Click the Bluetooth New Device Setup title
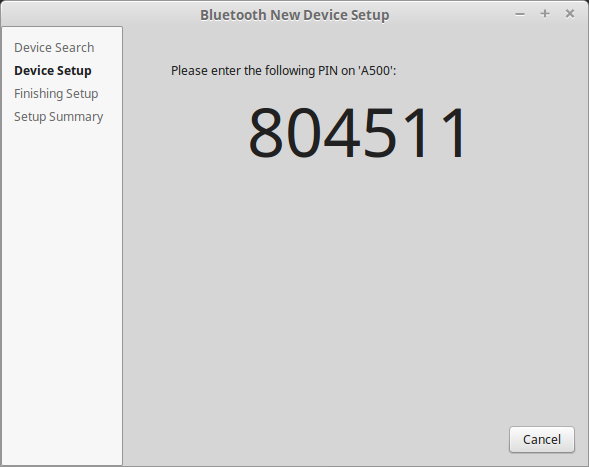589x467 pixels. [294, 15]
